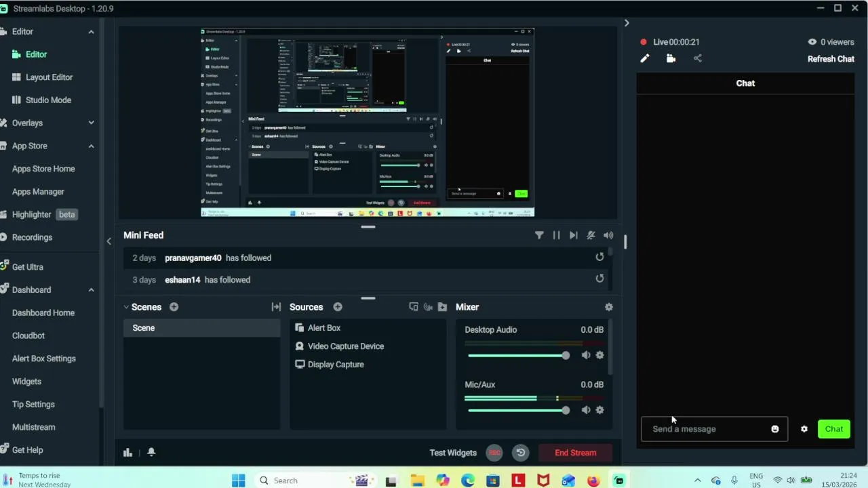The width and height of the screenshot is (868, 488).
Task: Open chat settings gear
Action: point(804,429)
